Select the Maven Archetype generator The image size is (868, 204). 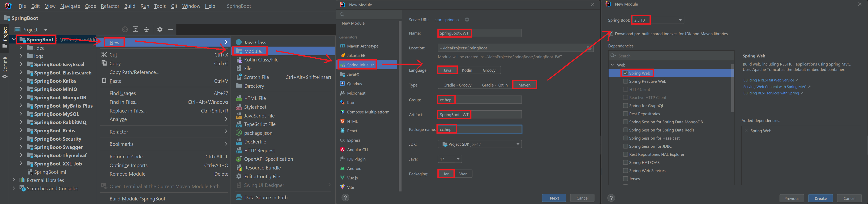(362, 46)
